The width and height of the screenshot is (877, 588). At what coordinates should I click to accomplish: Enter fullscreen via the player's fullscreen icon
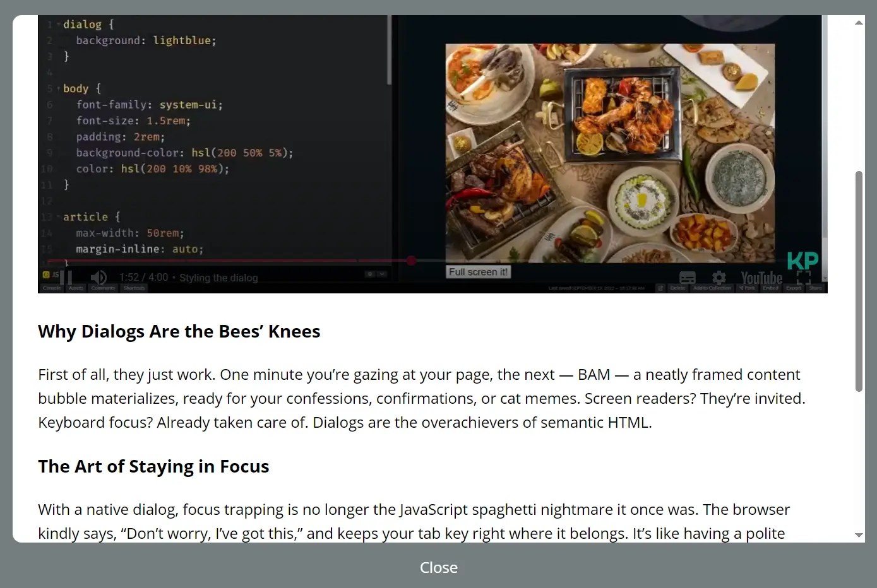pos(804,276)
